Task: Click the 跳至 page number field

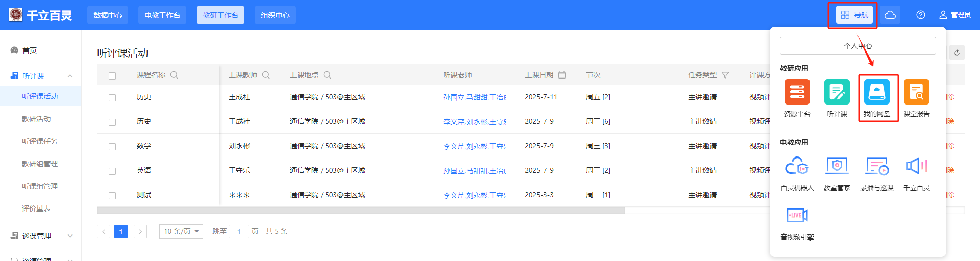Action: pos(238,232)
